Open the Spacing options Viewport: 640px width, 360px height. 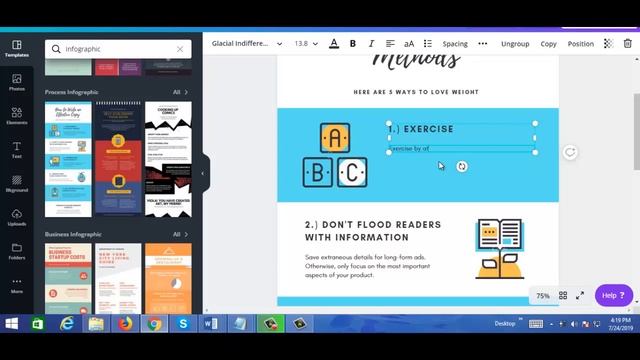click(x=455, y=44)
